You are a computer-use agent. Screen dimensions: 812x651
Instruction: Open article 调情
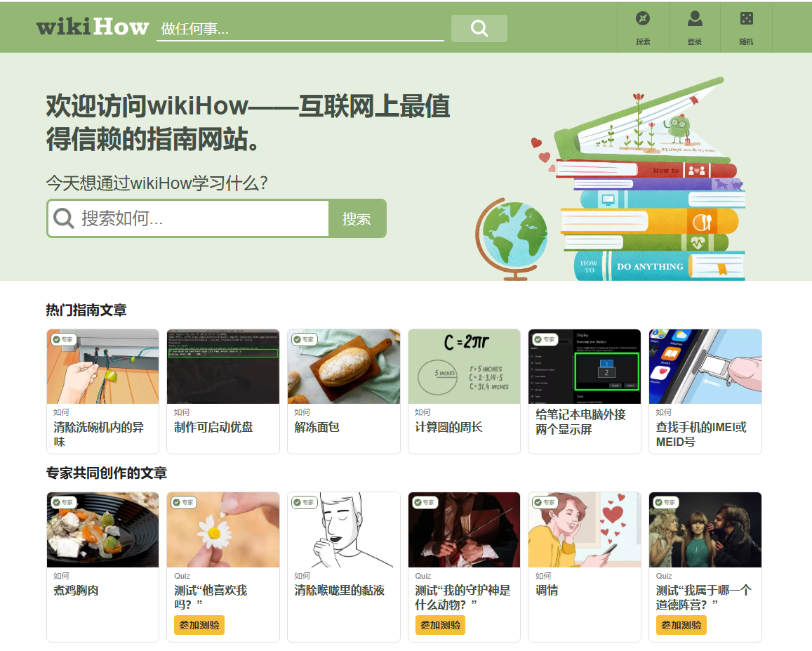(x=547, y=591)
